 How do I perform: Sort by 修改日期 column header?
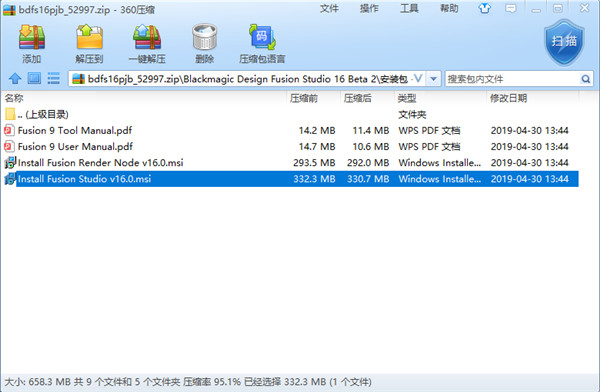[x=508, y=98]
